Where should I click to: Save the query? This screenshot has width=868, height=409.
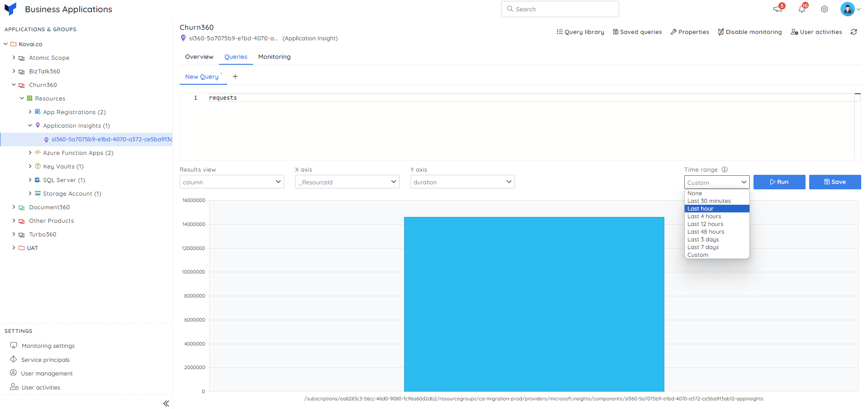835,182
